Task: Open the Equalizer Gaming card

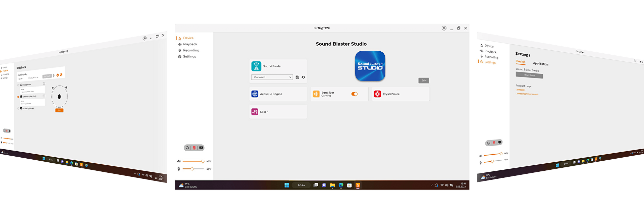Action: 339,94
